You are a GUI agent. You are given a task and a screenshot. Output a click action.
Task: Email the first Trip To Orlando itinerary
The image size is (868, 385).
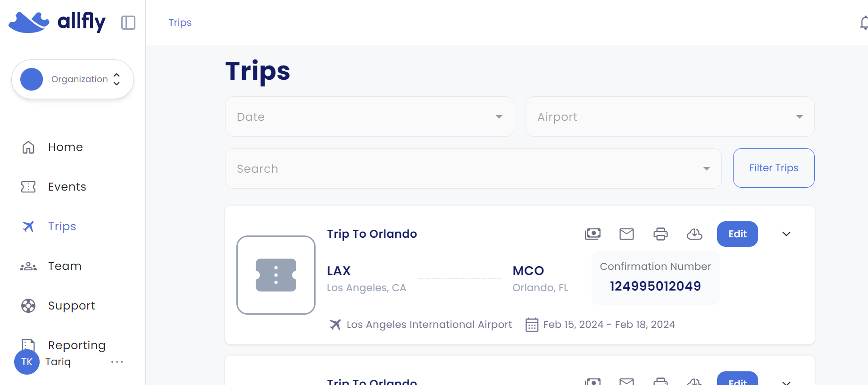[x=626, y=234]
